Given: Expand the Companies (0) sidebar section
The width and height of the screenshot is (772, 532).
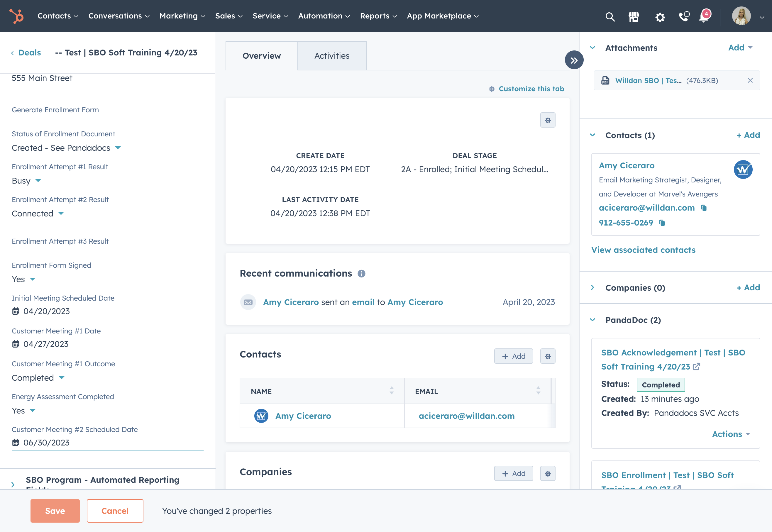Looking at the screenshot, I should (592, 288).
